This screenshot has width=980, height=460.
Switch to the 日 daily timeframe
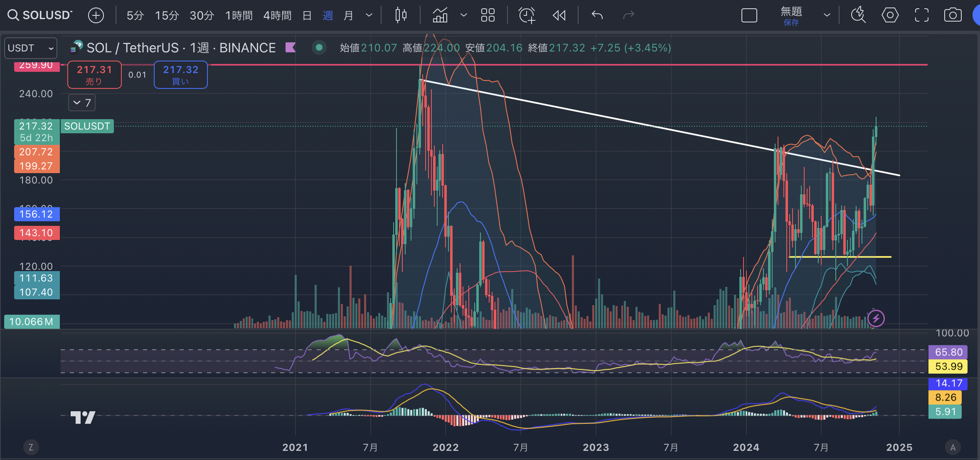(x=307, y=15)
